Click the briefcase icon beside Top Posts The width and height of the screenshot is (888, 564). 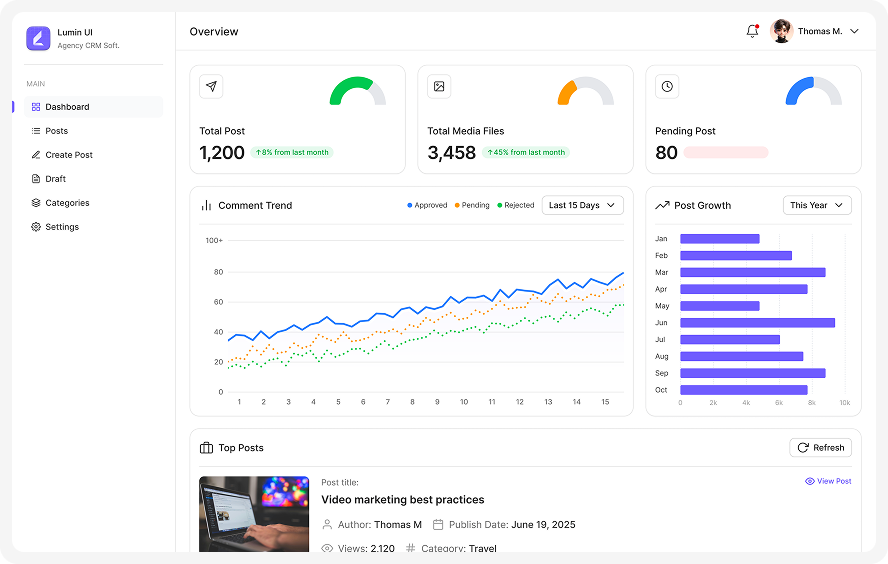click(207, 448)
